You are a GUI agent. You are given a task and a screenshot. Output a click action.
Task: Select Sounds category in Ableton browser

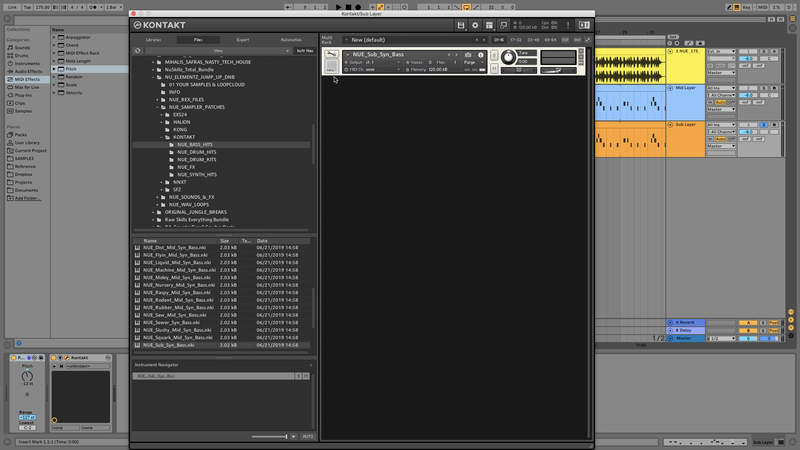[x=22, y=47]
